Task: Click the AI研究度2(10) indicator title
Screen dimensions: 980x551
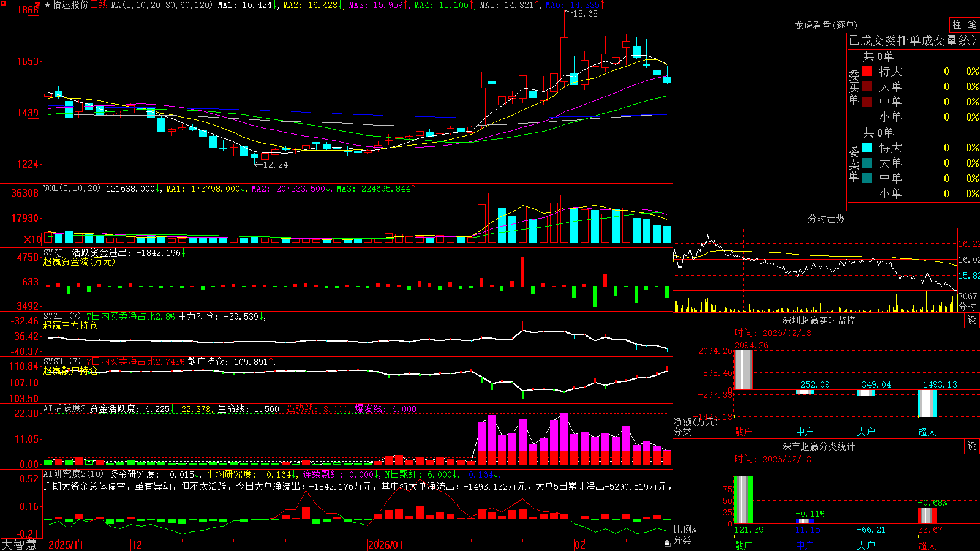Action: pos(74,474)
